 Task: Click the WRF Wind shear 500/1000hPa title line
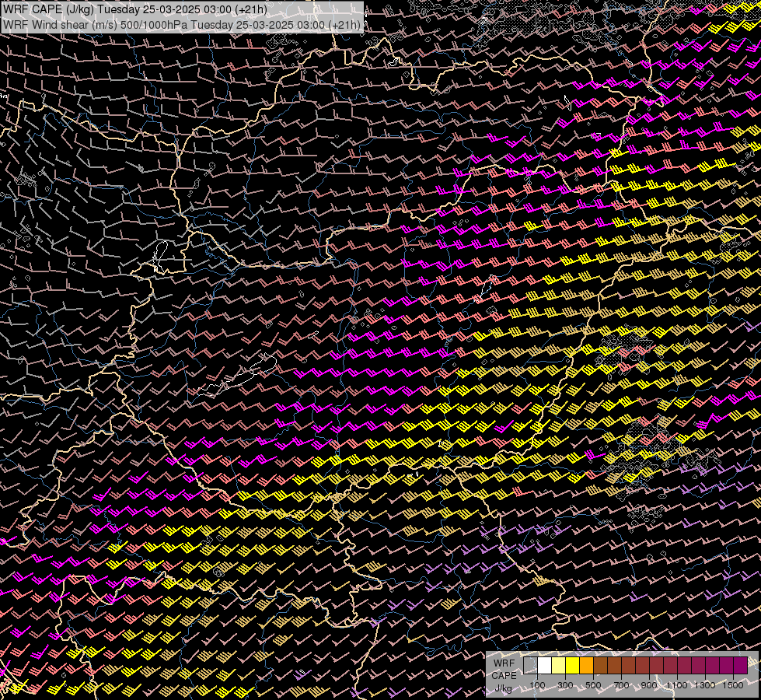(182, 25)
